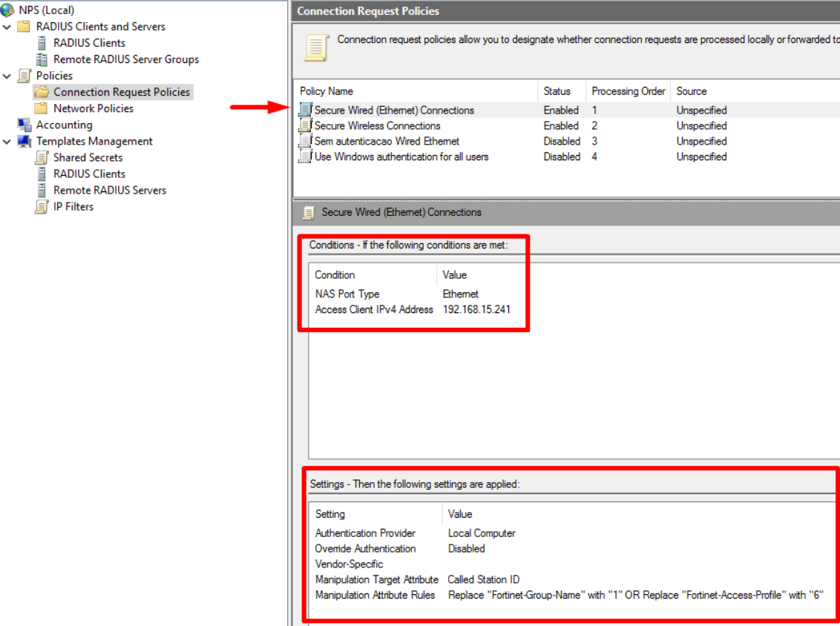Click the Accounting icon in tree
Image resolution: width=840 pixels, height=626 pixels.
[x=24, y=125]
